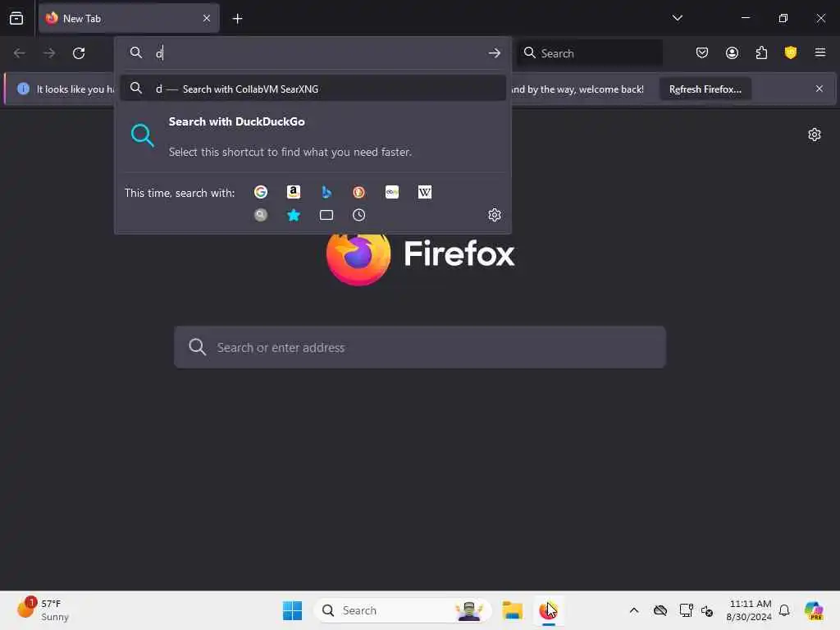Click Refresh Firefox button
The height and width of the screenshot is (630, 840).
705,89
